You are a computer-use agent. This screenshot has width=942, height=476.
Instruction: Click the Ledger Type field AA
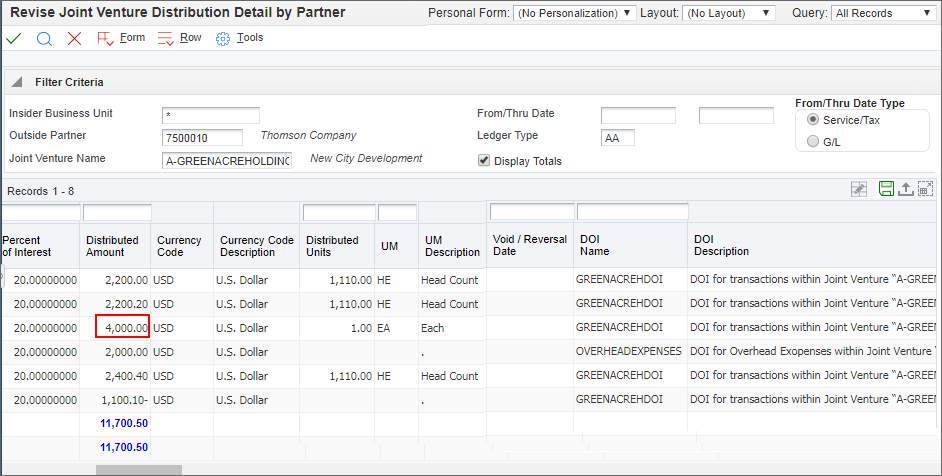pos(618,138)
